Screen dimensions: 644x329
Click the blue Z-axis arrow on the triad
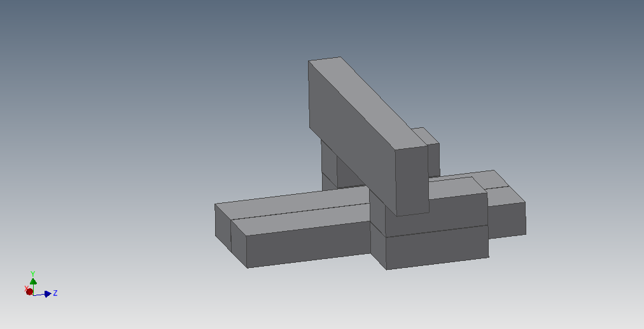click(47, 293)
